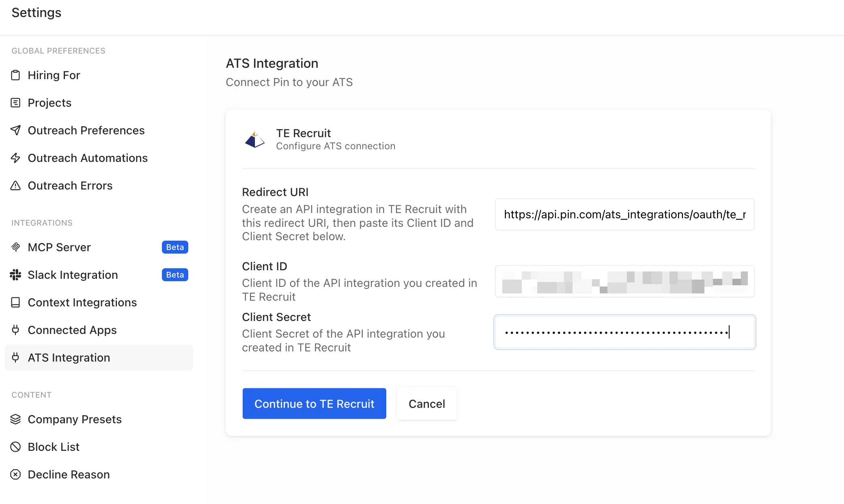This screenshot has width=844, height=504.
Task: Focus the Client ID input field
Action: pos(624,281)
